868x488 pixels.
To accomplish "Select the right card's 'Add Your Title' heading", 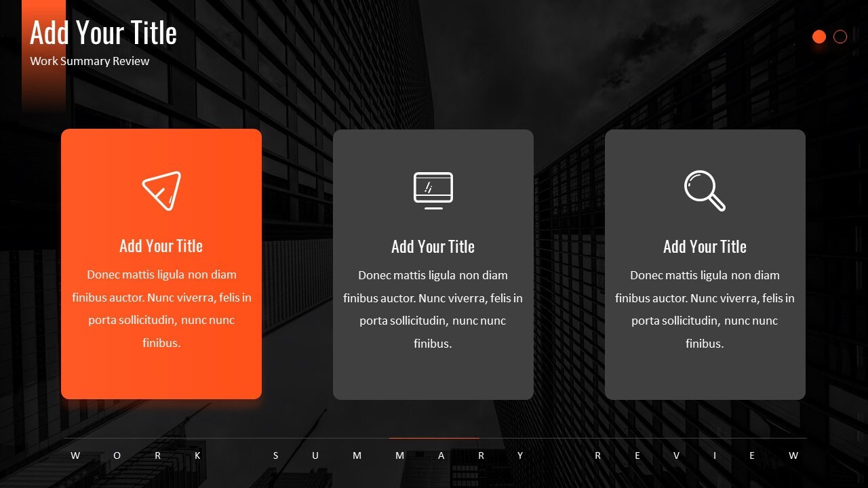I will point(705,247).
